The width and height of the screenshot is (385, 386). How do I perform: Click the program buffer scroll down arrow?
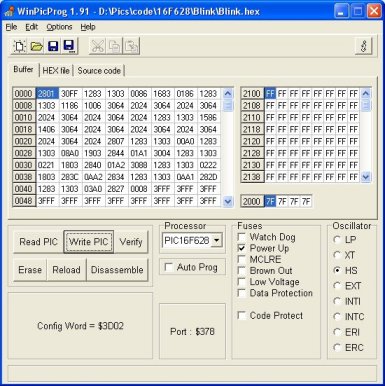click(228, 201)
